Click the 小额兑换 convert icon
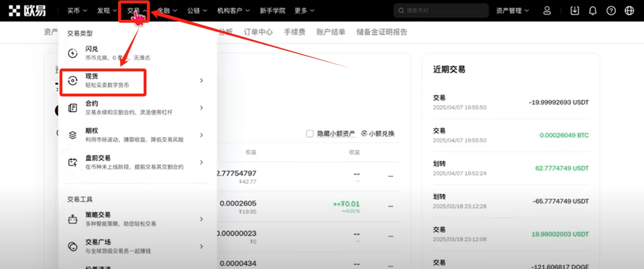This screenshot has height=269, width=644. click(364, 134)
